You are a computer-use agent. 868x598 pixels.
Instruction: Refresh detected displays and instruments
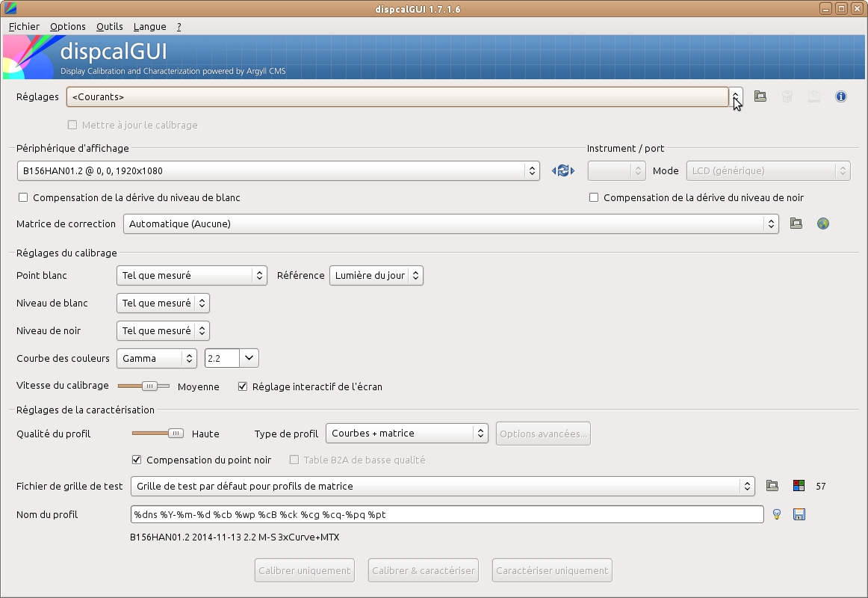(563, 170)
